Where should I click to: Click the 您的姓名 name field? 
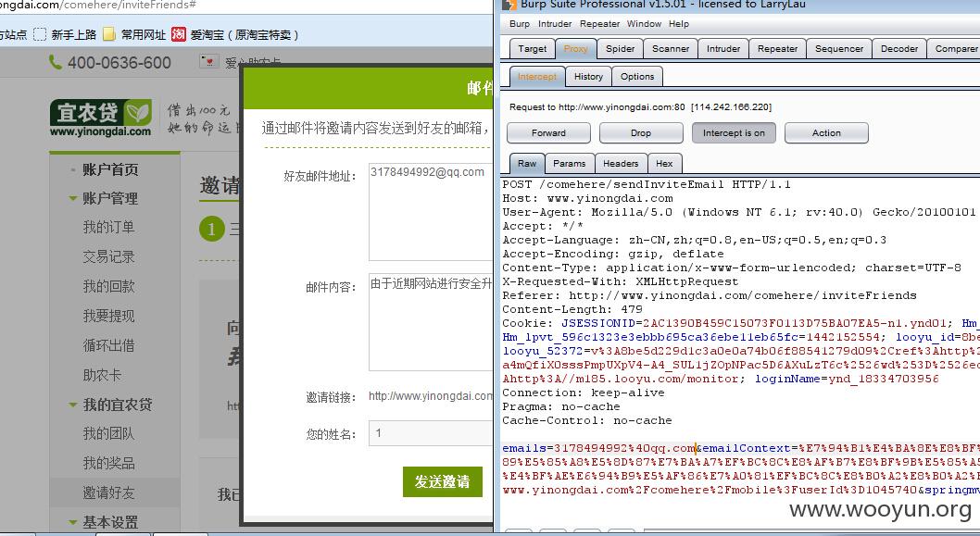coord(431,433)
